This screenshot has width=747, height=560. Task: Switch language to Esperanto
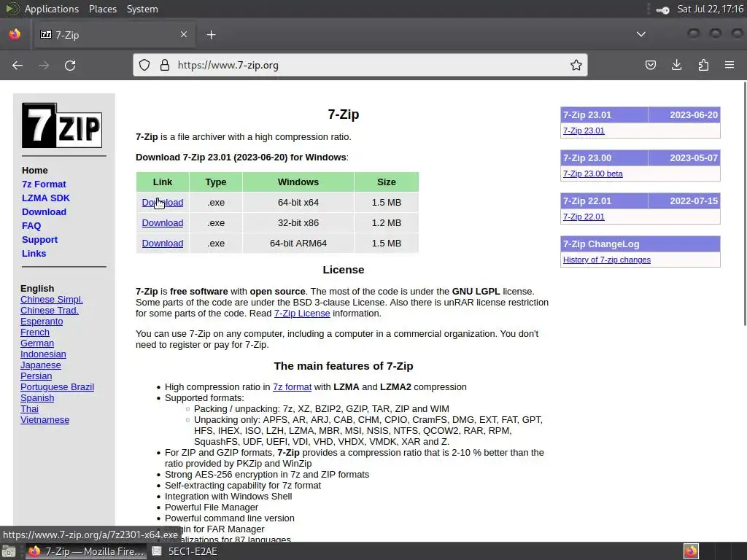[42, 322]
